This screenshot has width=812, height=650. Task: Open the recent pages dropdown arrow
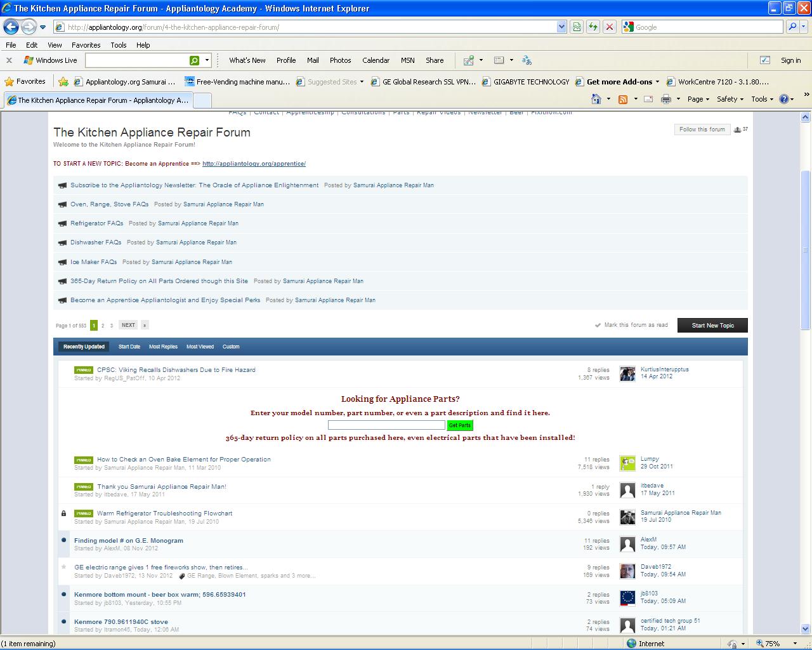click(x=43, y=27)
